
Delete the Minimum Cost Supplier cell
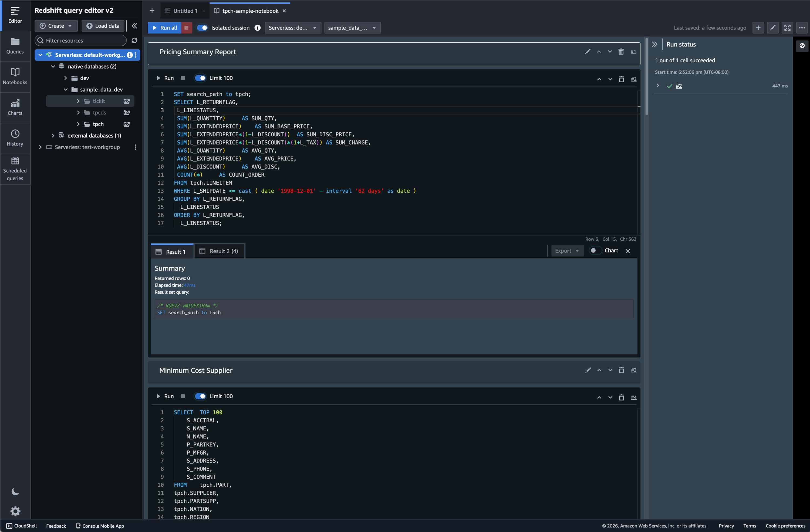[621, 370]
